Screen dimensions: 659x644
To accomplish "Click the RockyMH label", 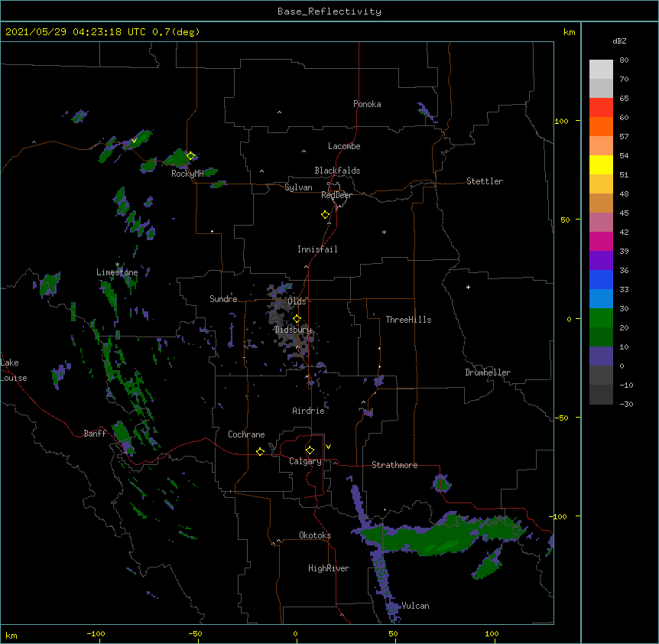I will pos(187,174).
